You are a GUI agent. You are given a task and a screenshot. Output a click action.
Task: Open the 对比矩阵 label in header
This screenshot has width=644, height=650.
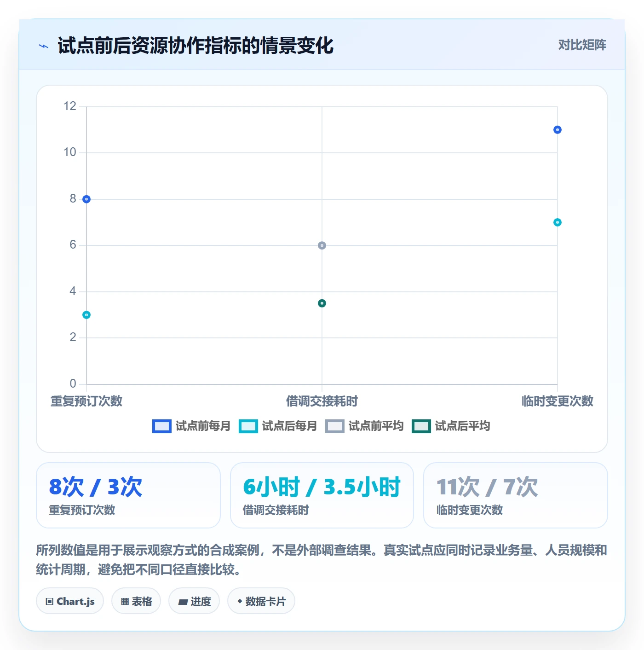[582, 45]
